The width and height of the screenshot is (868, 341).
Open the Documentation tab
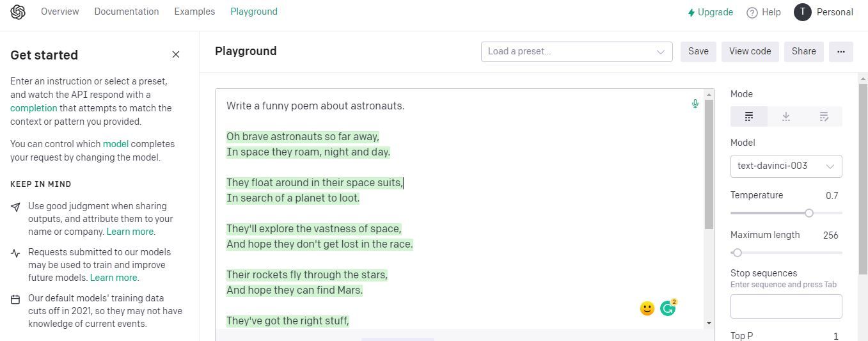[x=127, y=12]
